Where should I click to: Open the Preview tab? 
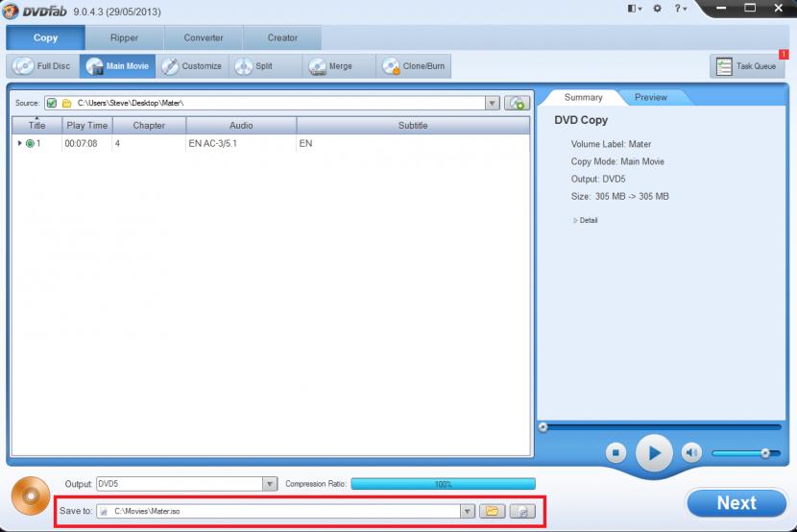[651, 97]
